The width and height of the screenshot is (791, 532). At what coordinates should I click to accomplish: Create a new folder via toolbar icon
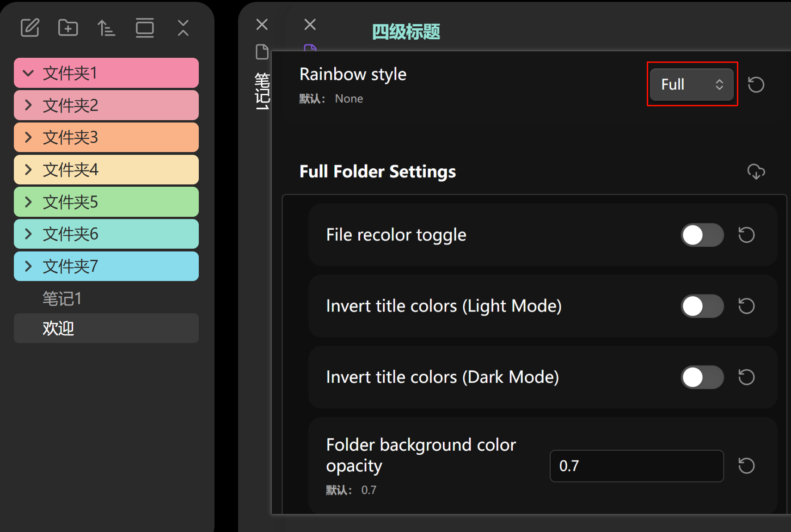(68, 28)
